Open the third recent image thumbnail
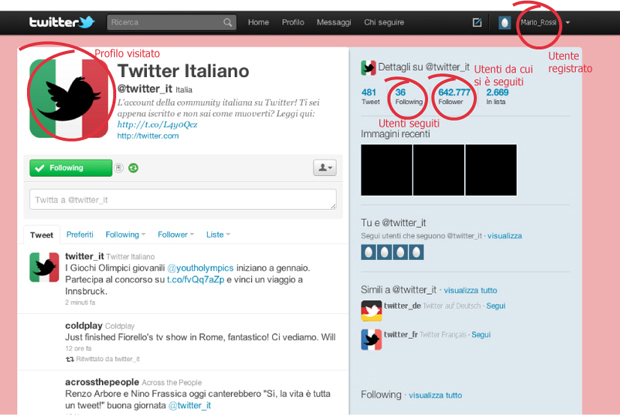 pyautogui.click(x=491, y=170)
